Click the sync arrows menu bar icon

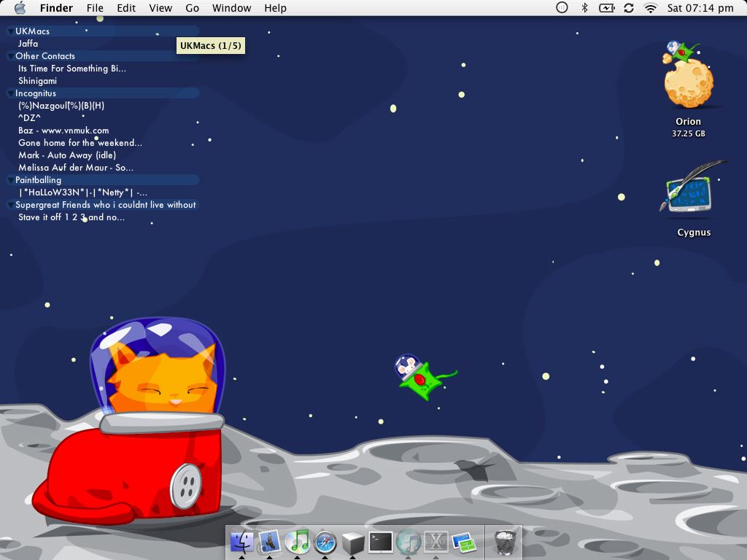(x=629, y=7)
